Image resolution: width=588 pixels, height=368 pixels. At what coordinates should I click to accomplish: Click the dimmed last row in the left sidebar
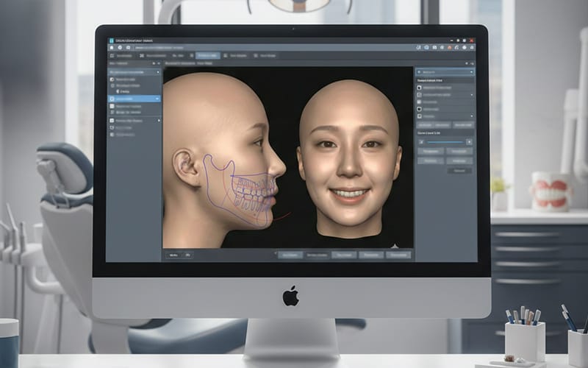[x=122, y=134]
